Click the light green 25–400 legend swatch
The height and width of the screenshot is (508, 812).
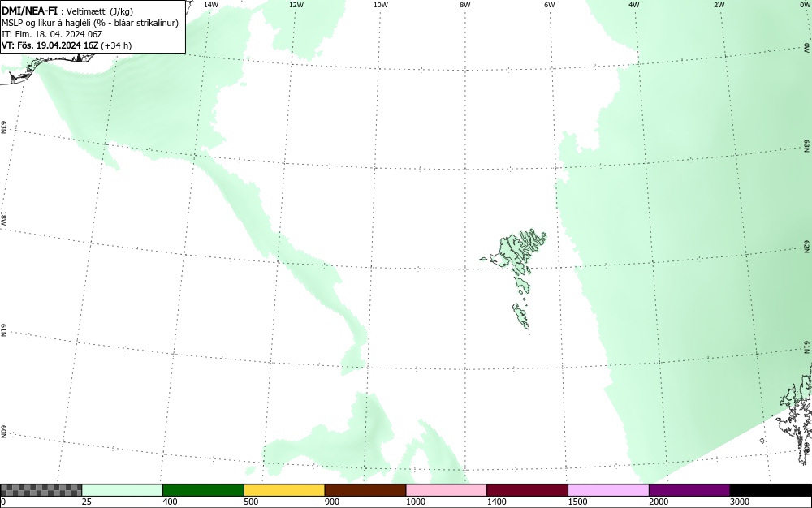123,490
